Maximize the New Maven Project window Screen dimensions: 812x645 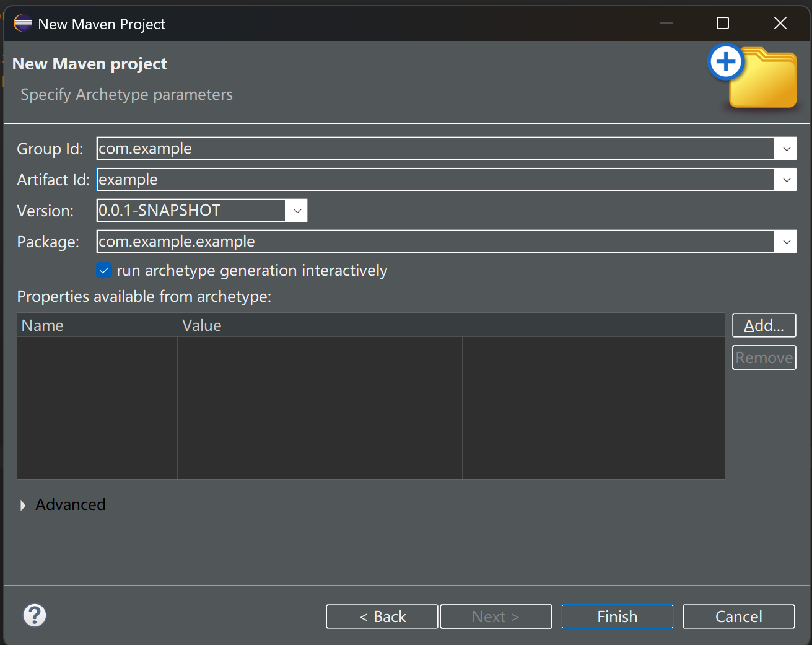723,24
